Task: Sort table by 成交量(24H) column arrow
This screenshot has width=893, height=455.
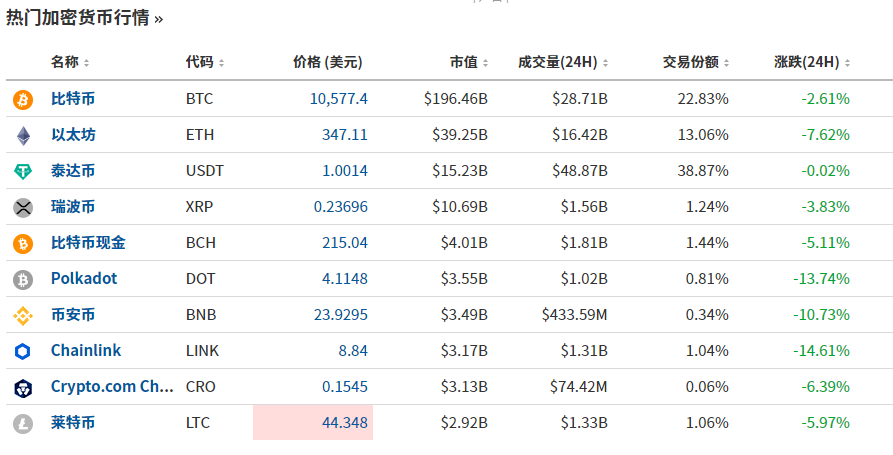Action: [605, 63]
